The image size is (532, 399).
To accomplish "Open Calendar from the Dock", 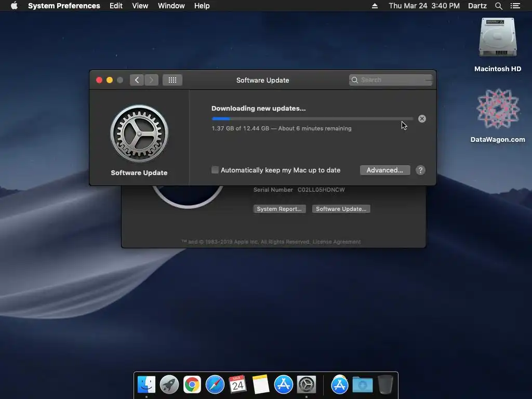I will point(238,385).
